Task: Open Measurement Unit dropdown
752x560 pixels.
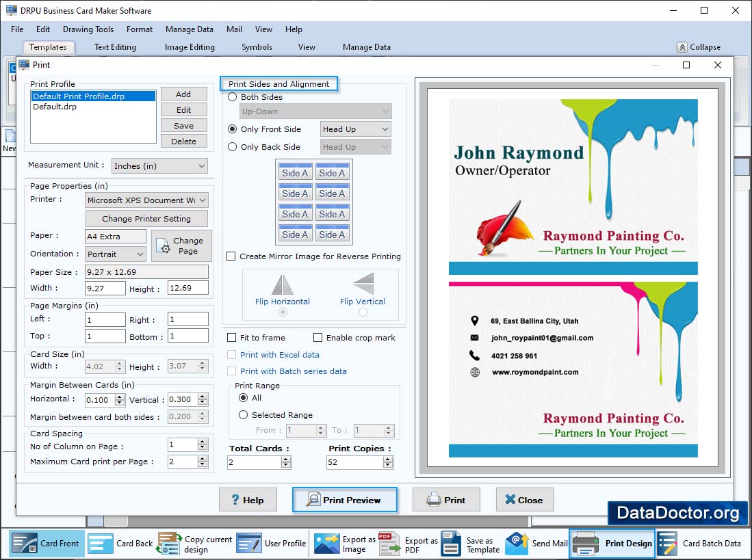Action: (159, 165)
